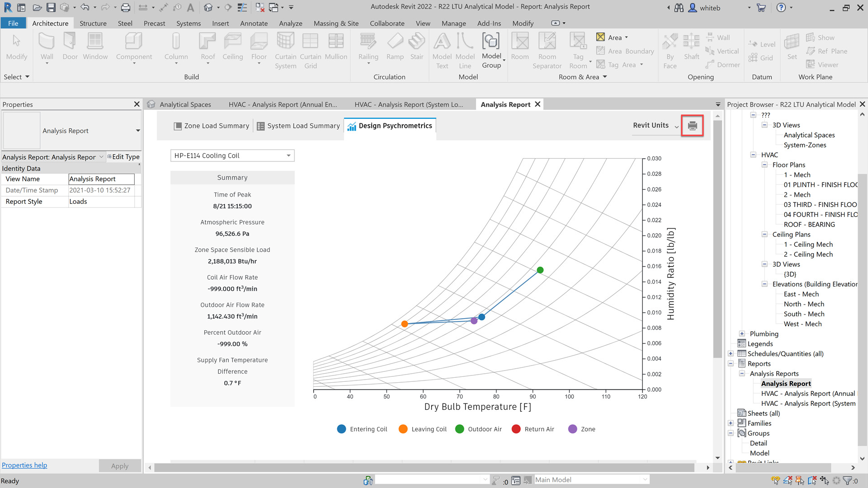Viewport: 868px width, 488px height.
Task: Click the Close Inactive Views icon
Action: pos(259,8)
